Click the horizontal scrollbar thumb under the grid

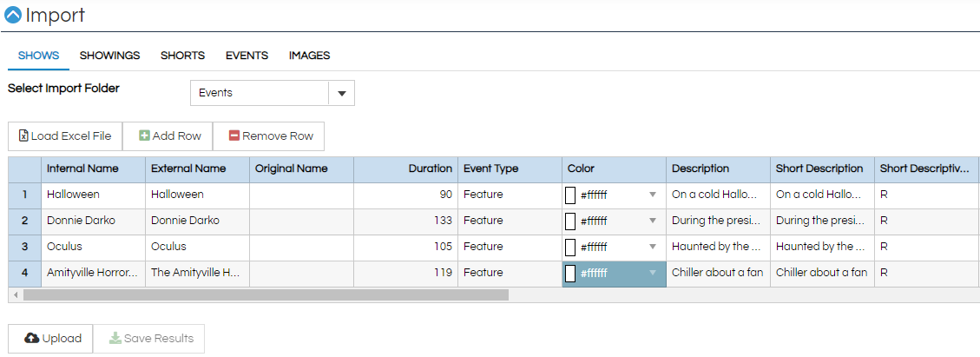(x=266, y=294)
